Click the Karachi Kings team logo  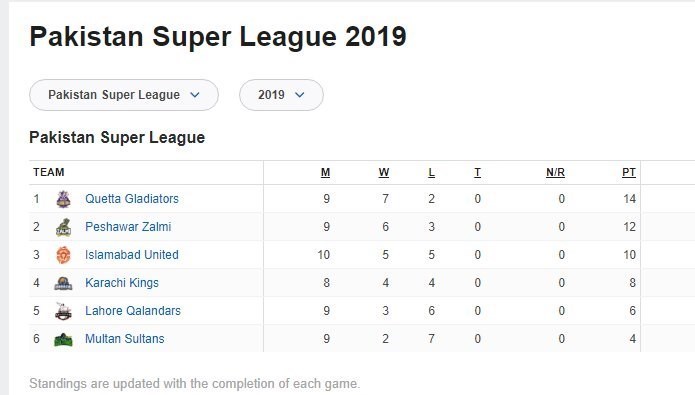[x=63, y=283]
